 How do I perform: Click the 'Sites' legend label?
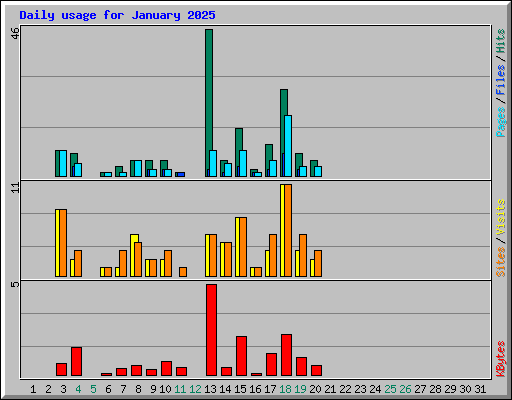coord(500,262)
